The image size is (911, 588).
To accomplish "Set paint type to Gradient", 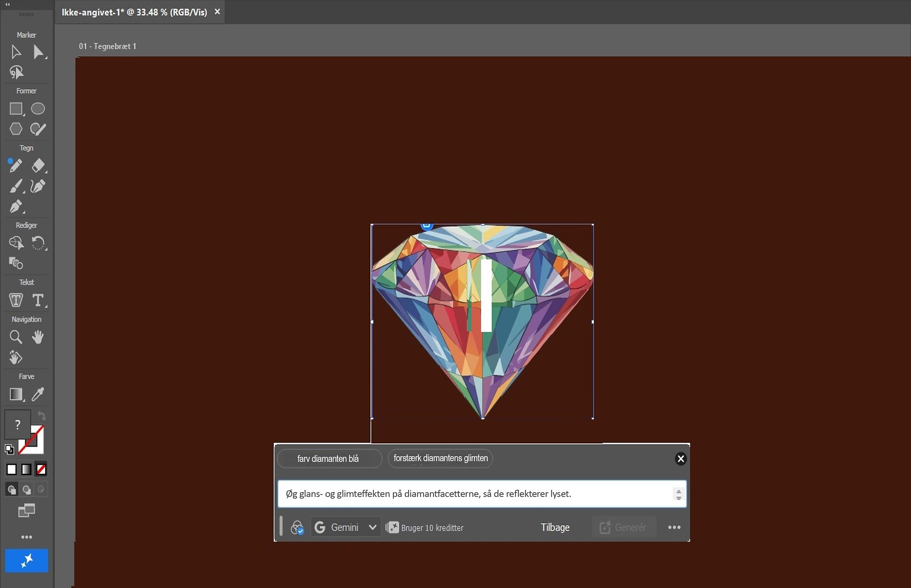I will pos(27,469).
